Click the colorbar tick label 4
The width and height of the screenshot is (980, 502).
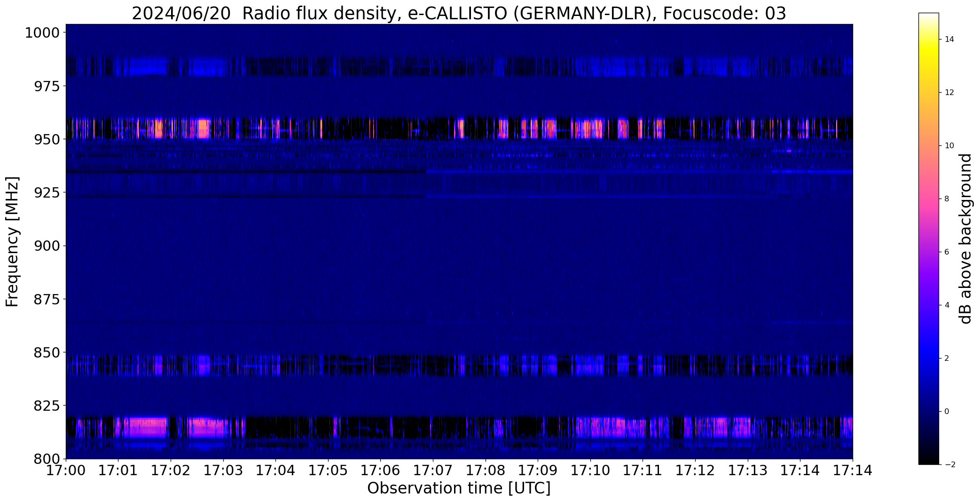(x=947, y=305)
